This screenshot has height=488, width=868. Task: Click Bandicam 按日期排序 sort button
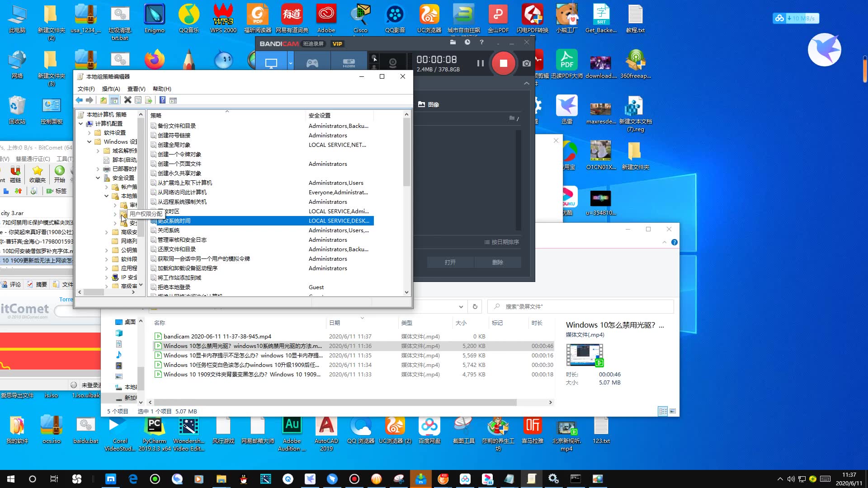point(501,242)
